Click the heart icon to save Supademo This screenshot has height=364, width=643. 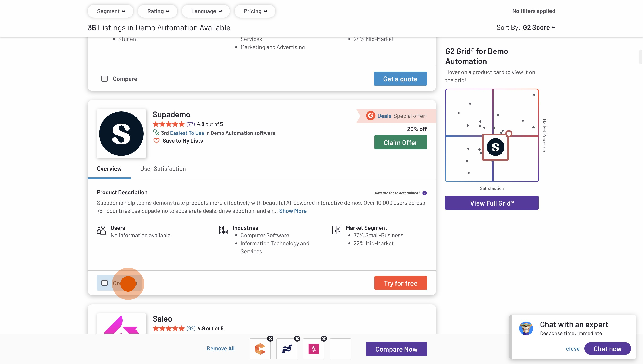(x=156, y=141)
